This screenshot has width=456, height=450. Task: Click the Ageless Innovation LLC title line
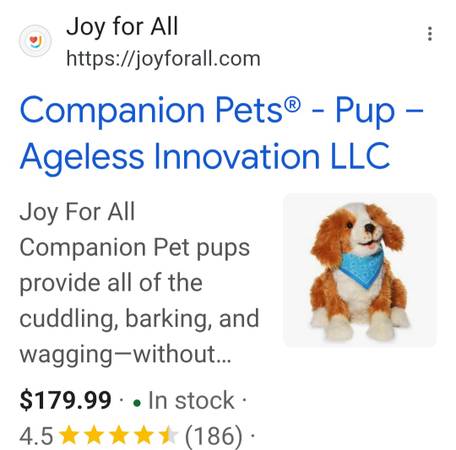pyautogui.click(x=205, y=158)
